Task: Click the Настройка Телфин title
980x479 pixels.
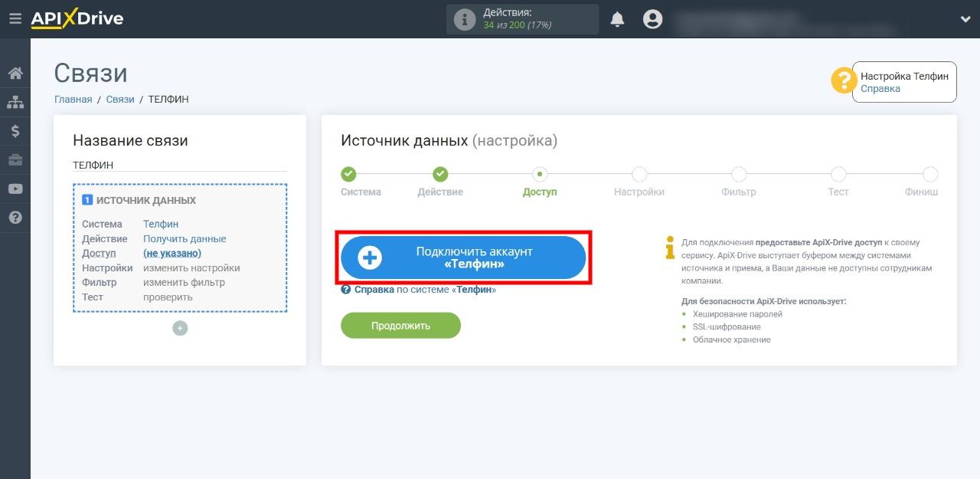Action: click(x=904, y=77)
